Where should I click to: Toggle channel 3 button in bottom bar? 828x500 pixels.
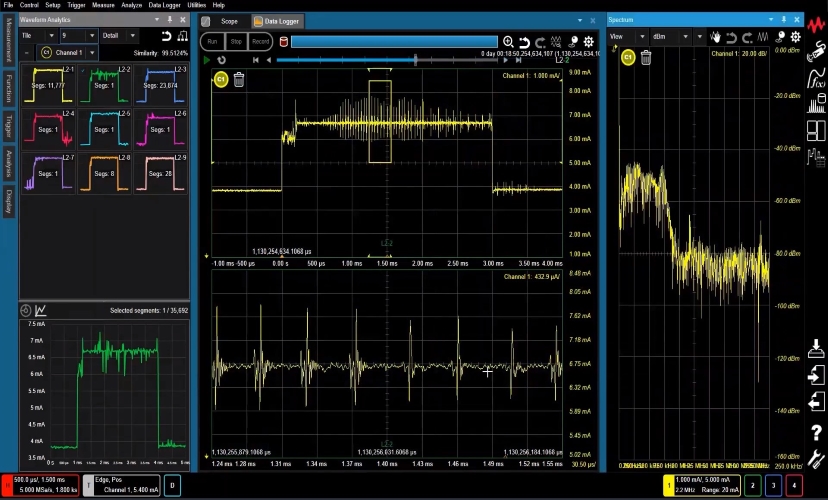[x=773, y=485]
